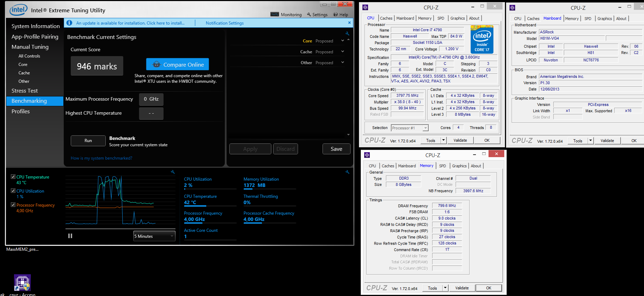Open Notification Settings link
The height and width of the screenshot is (296, 644).
(225, 23)
